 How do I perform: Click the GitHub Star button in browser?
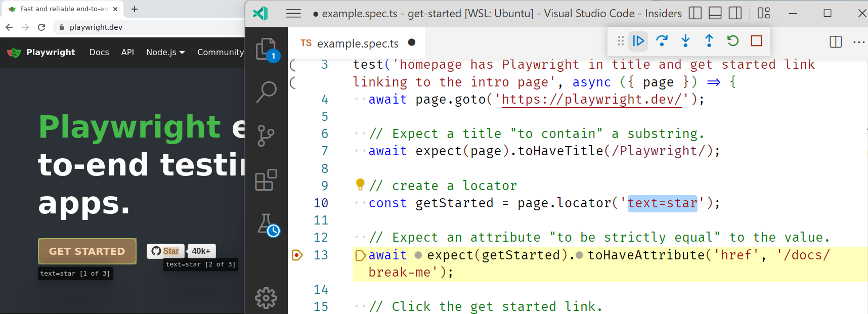(165, 251)
